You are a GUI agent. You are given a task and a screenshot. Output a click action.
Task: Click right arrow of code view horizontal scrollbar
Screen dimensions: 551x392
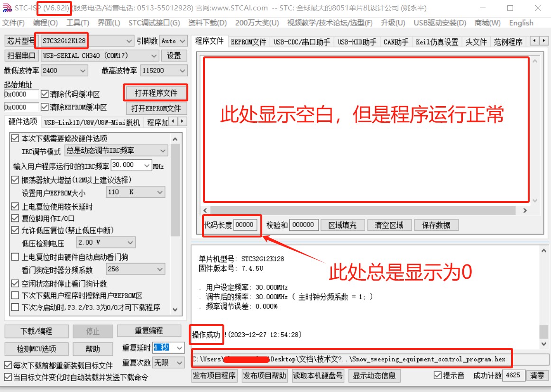pos(525,210)
